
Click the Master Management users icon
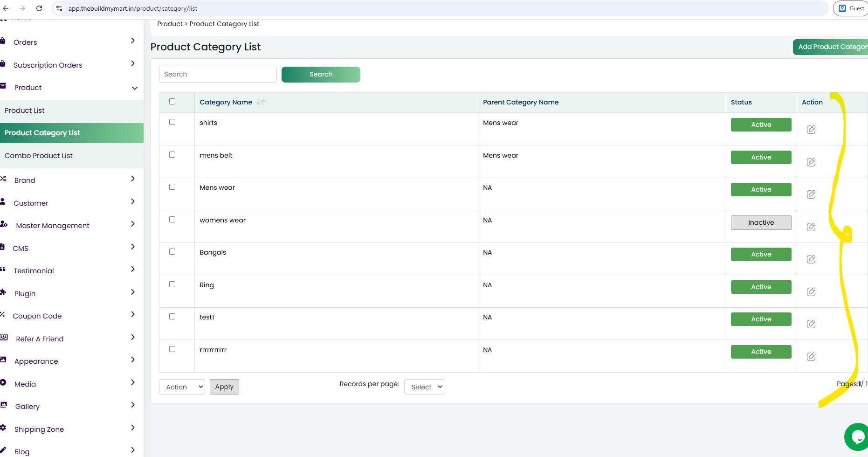(x=4, y=224)
